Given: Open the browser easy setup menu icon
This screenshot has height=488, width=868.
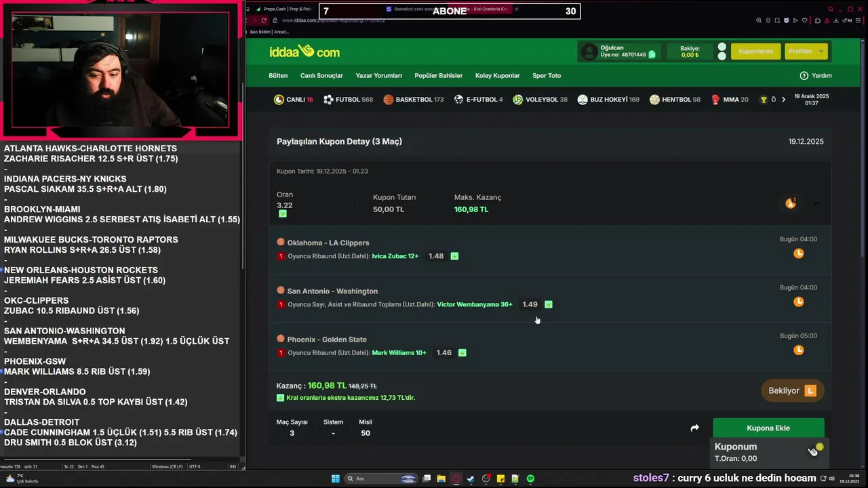Looking at the screenshot, I should pyautogui.click(x=859, y=20).
